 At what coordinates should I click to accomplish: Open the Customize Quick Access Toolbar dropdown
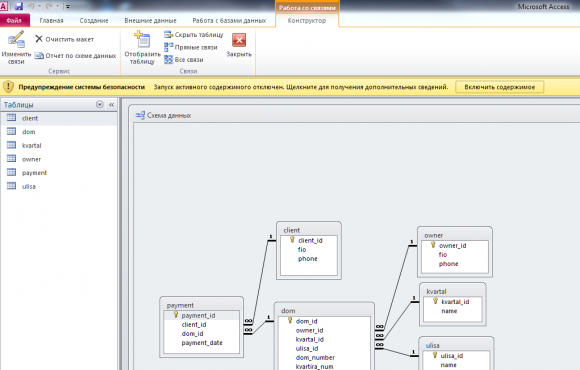(68, 6)
